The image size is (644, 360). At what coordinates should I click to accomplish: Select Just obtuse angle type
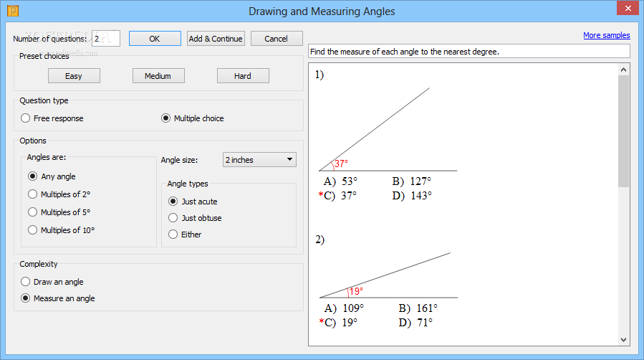[195, 218]
